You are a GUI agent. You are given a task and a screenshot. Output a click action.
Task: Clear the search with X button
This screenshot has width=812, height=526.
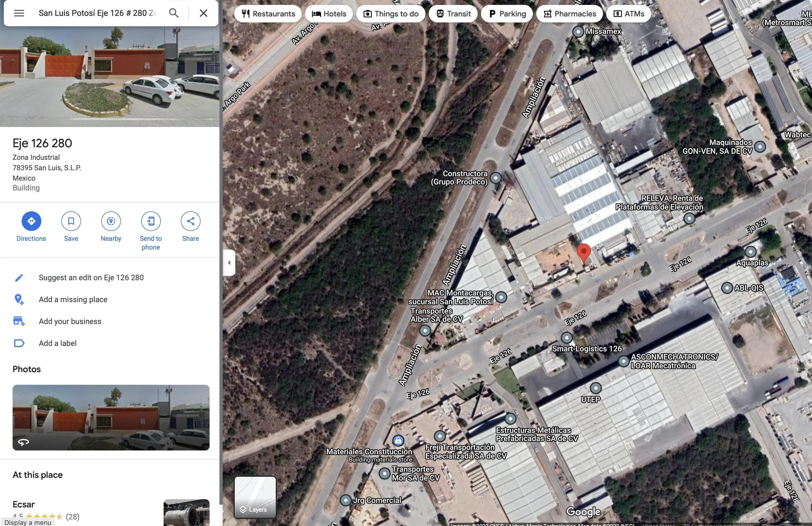click(203, 13)
